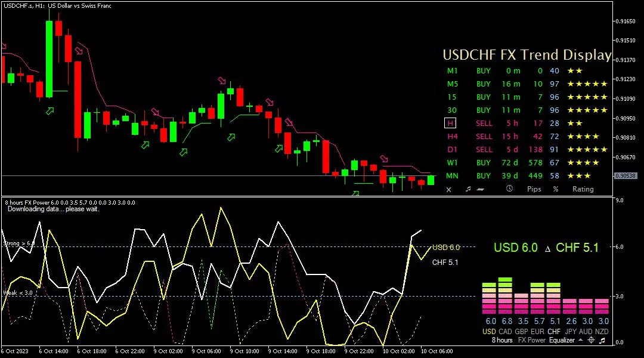Change the 8 hours analysis period
The width and height of the screenshot is (644, 358).
(502, 340)
